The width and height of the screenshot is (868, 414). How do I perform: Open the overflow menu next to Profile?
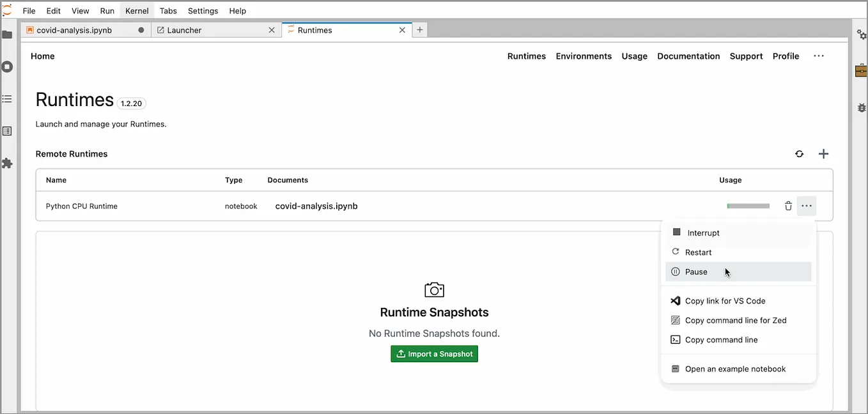[x=819, y=56]
